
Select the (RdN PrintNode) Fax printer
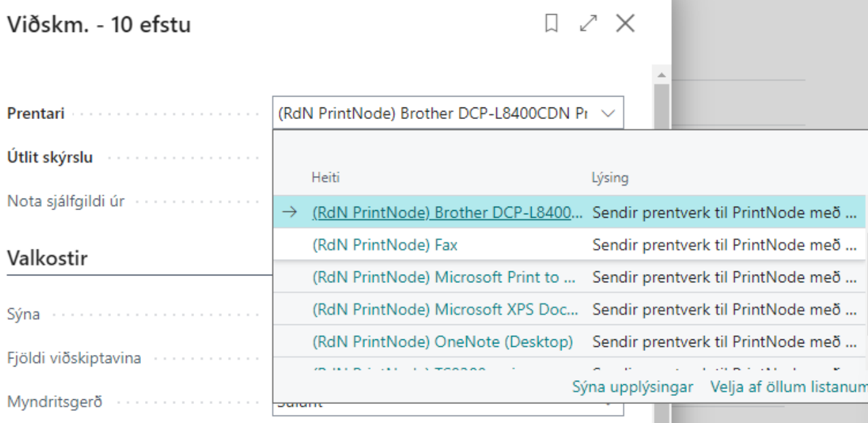385,245
